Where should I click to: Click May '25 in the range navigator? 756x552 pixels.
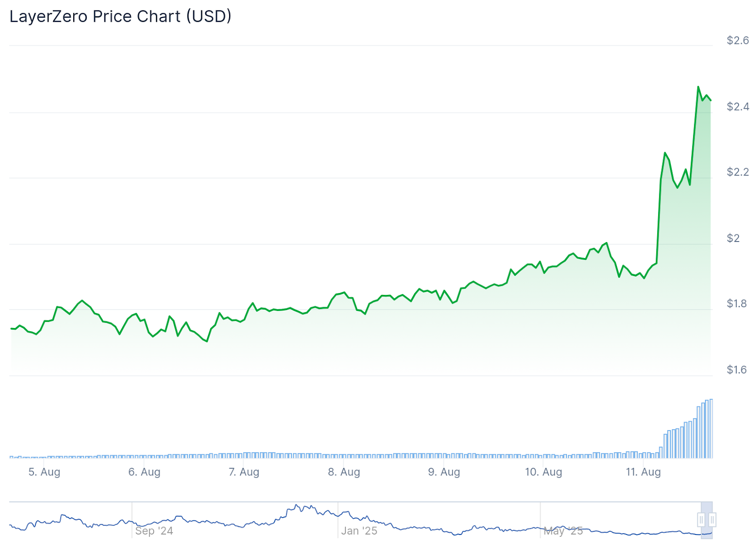563,531
